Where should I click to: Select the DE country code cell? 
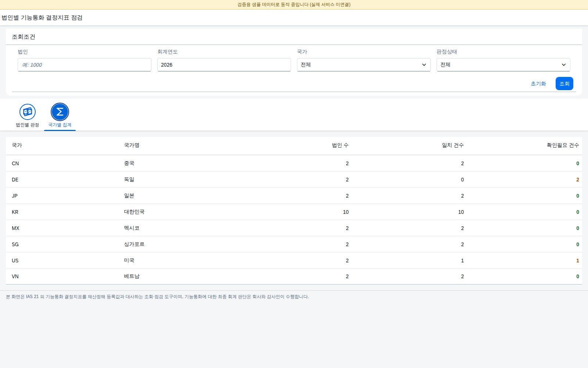(15, 180)
